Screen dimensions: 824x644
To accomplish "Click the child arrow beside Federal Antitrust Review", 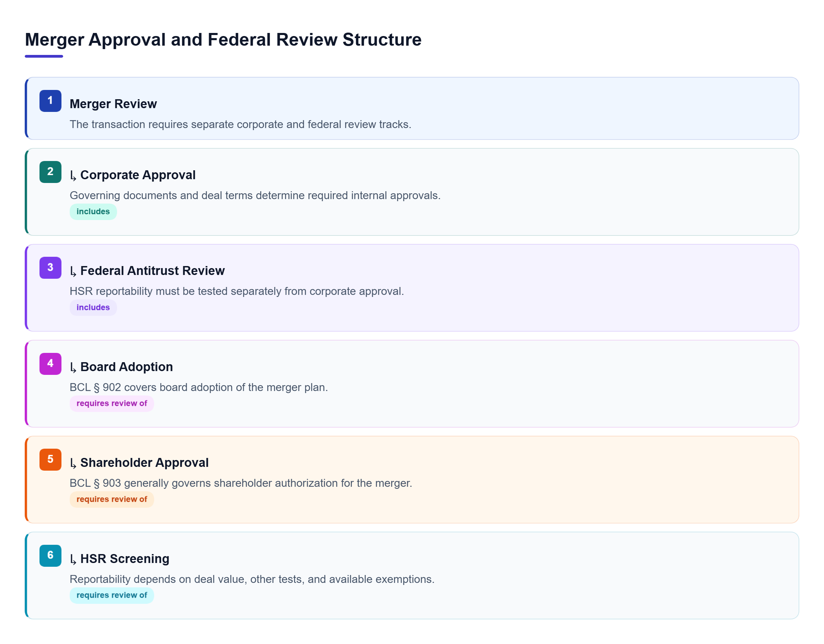I will [x=73, y=272].
